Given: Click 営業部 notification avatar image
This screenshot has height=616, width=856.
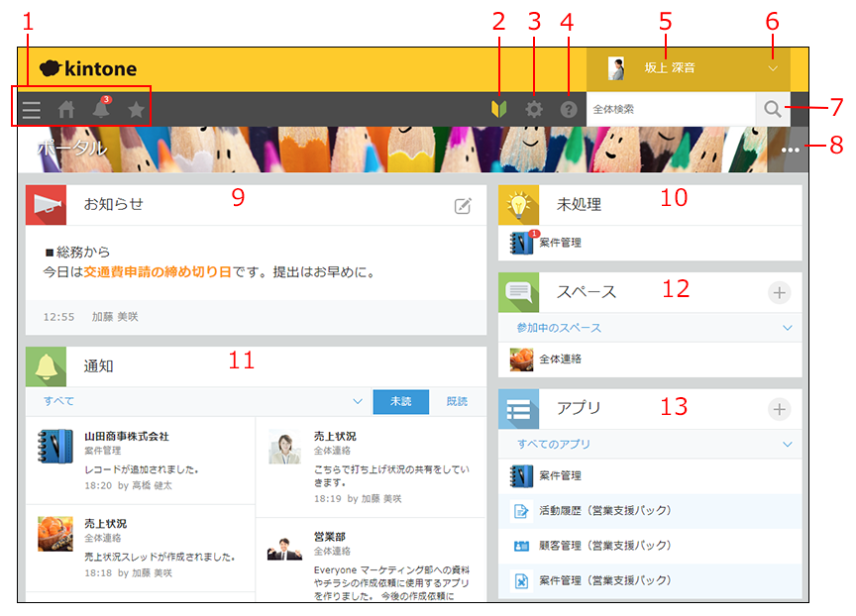Looking at the screenshot, I should click(284, 547).
